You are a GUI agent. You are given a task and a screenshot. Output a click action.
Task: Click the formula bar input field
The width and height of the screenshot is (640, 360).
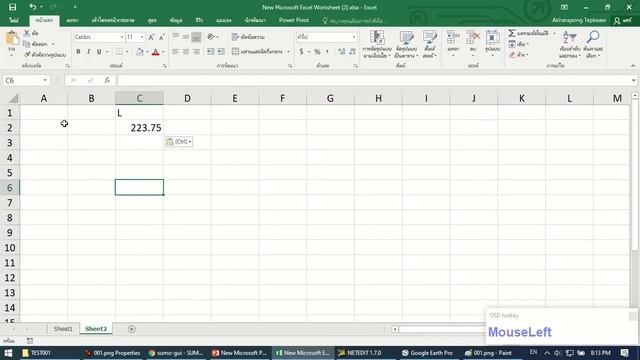(373, 80)
